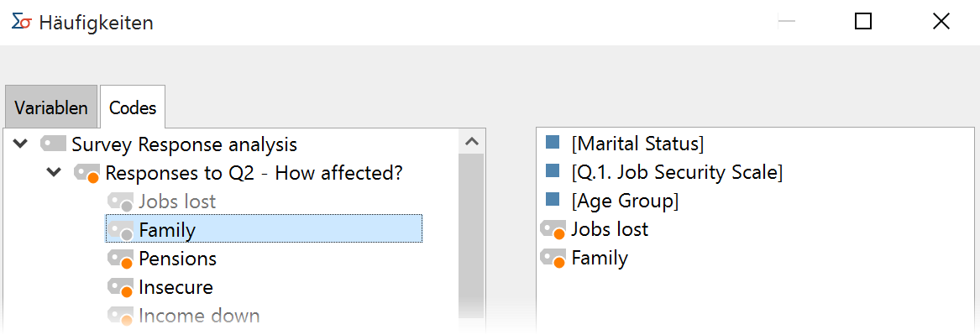980x335 pixels.
Task: Click the Pensions code tag icon
Action: click(120, 259)
